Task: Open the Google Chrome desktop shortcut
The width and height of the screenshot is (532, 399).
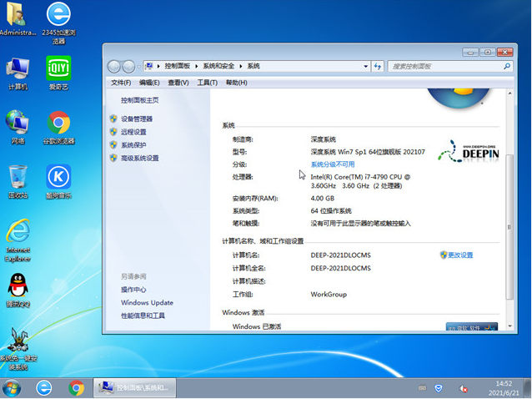Action: point(58,124)
